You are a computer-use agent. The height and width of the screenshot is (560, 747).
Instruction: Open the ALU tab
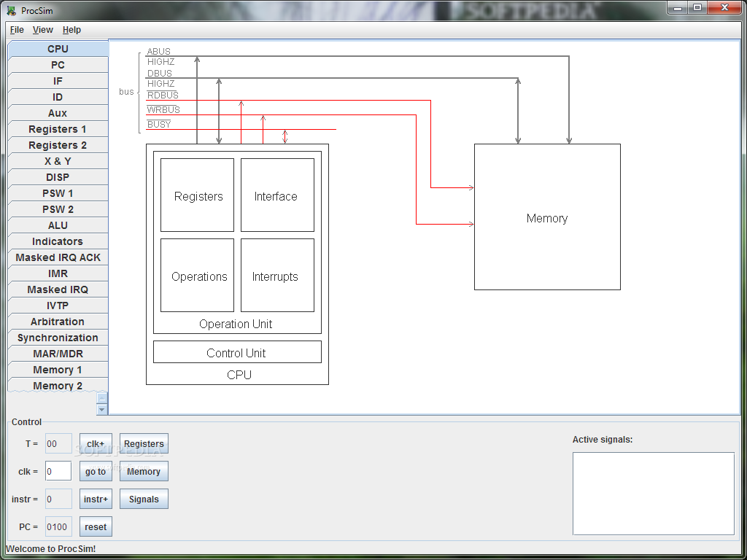tap(58, 225)
